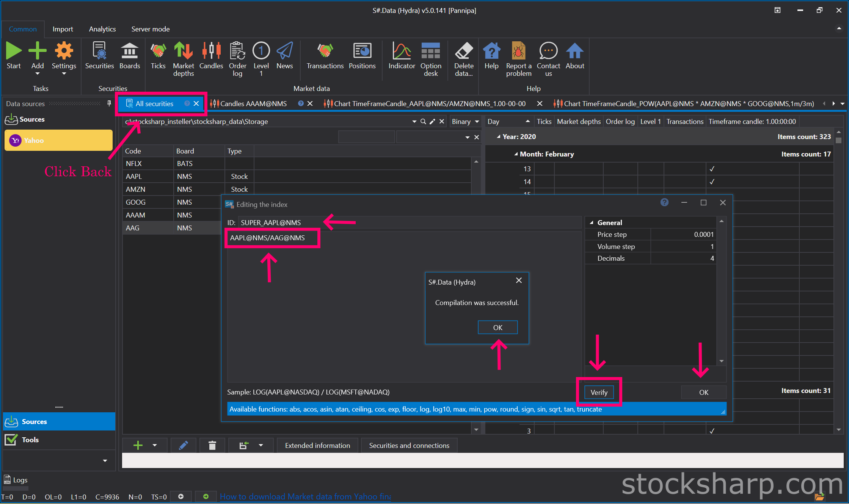Collapse the Year: 2020 group
The width and height of the screenshot is (849, 504).
tap(498, 137)
